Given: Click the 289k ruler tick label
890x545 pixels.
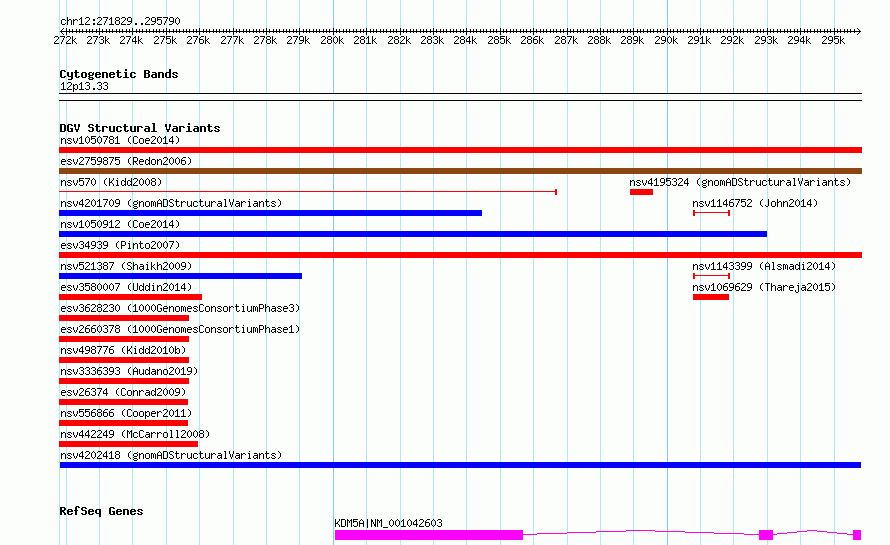Looking at the screenshot, I should pyautogui.click(x=632, y=40).
